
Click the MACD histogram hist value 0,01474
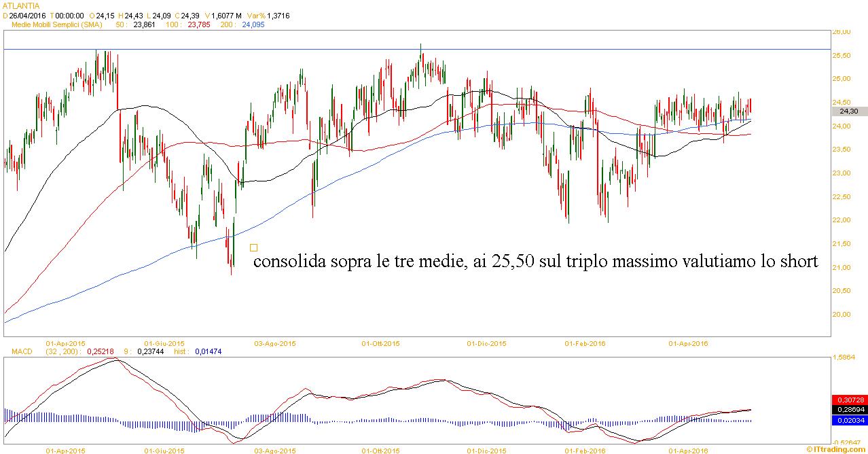209,351
